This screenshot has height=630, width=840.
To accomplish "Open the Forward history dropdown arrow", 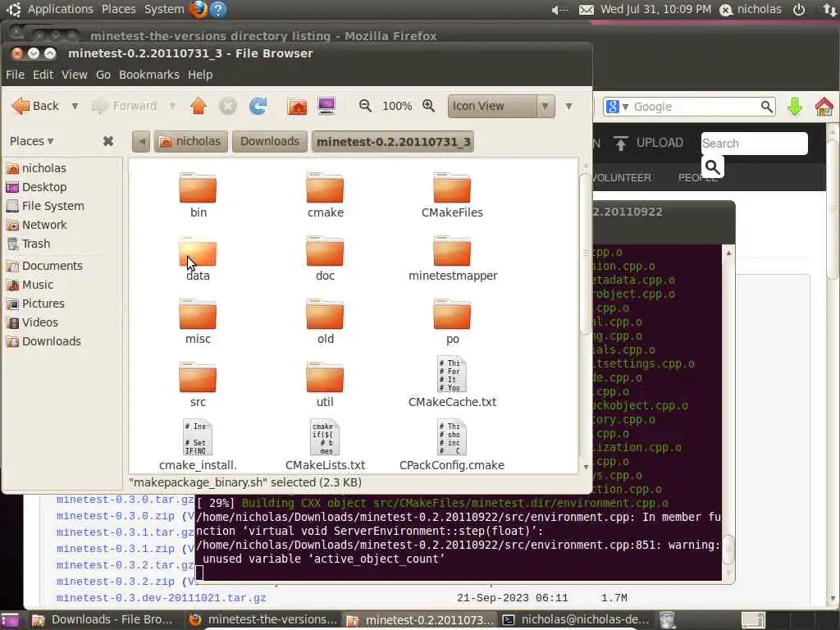I will point(172,106).
